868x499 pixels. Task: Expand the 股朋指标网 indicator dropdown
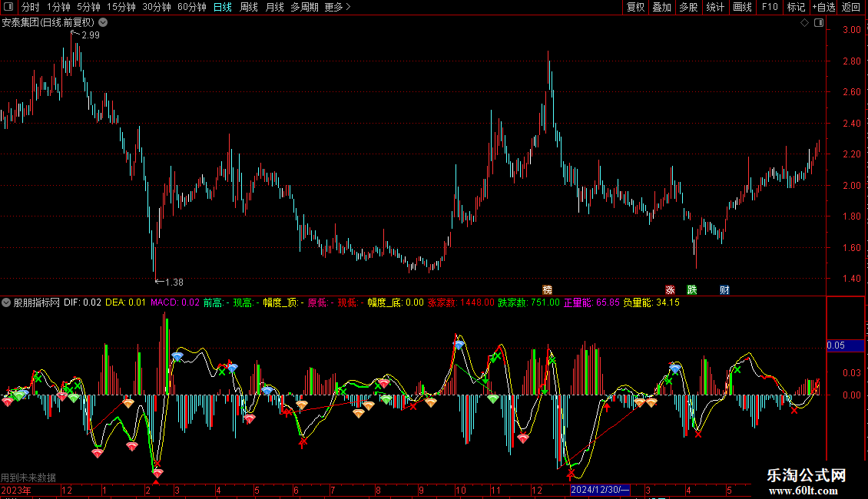tap(6, 302)
